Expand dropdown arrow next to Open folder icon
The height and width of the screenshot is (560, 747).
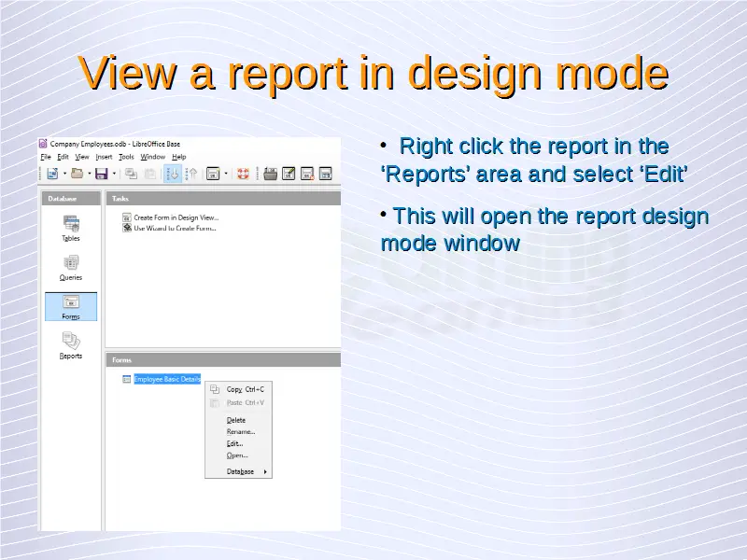point(89,174)
